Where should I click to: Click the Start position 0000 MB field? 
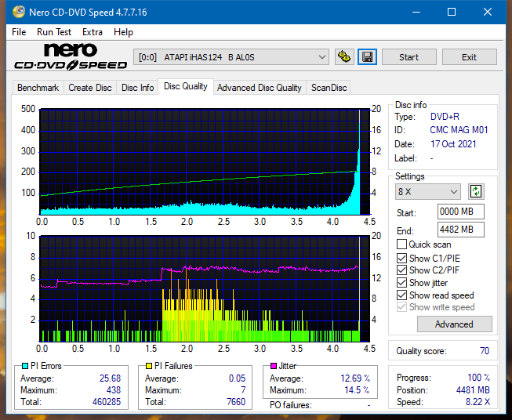[460, 212]
